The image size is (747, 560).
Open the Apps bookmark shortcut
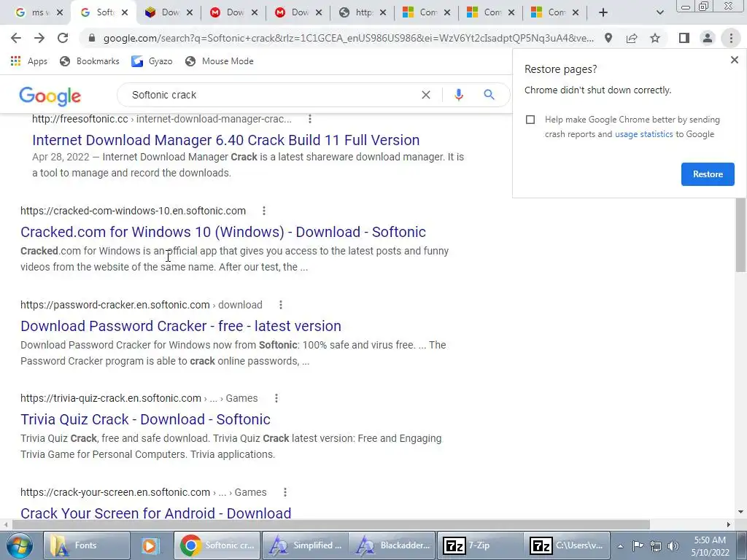coord(28,61)
